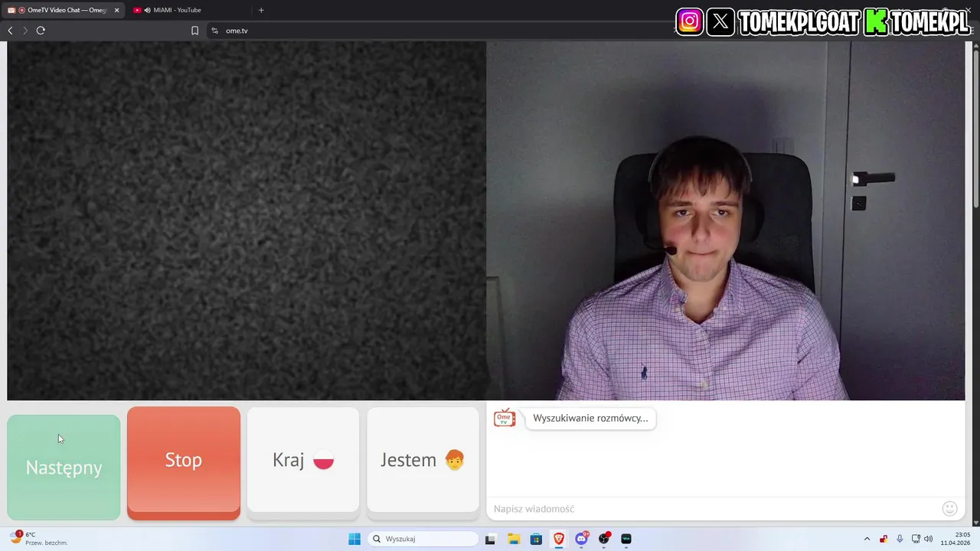
Task: Open Task View from taskbar
Action: 490,539
